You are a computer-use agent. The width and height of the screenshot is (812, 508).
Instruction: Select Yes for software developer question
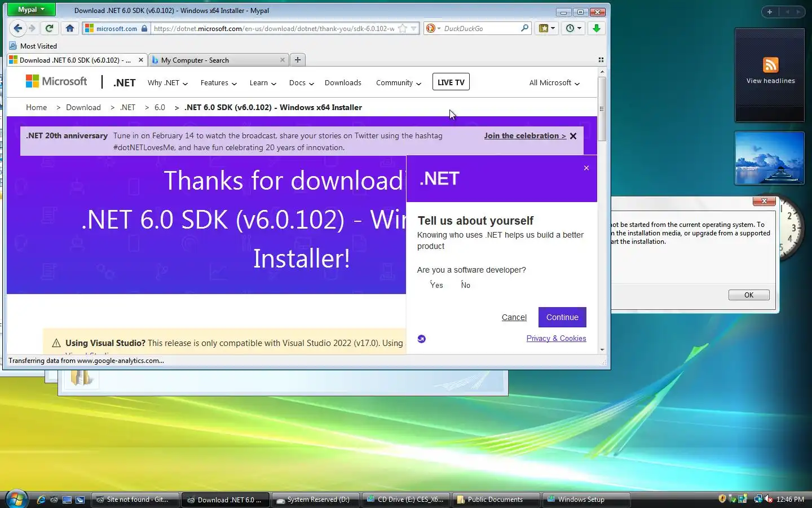[x=436, y=285]
